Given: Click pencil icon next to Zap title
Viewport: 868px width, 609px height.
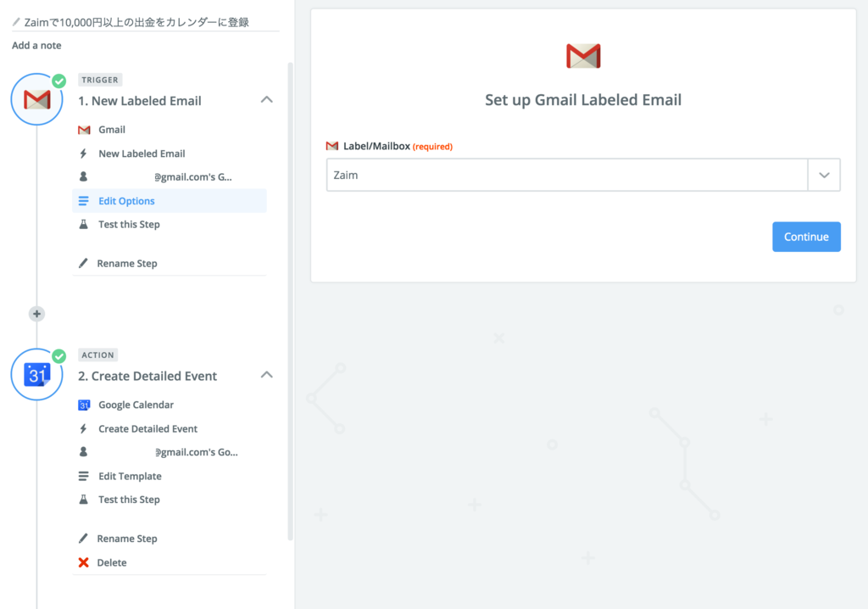Looking at the screenshot, I should (16, 22).
